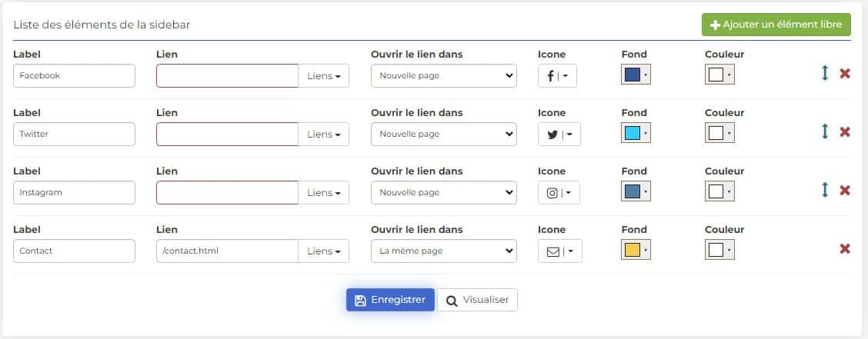Click the empty Lien field for Instagram
The image size is (868, 339).
228,192
